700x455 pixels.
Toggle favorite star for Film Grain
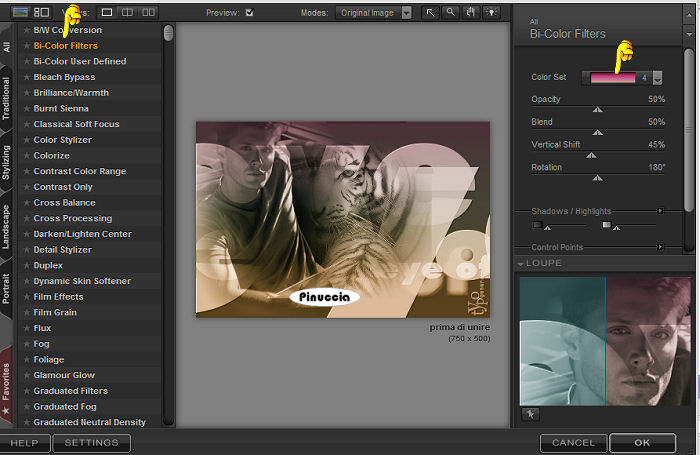pos(26,313)
